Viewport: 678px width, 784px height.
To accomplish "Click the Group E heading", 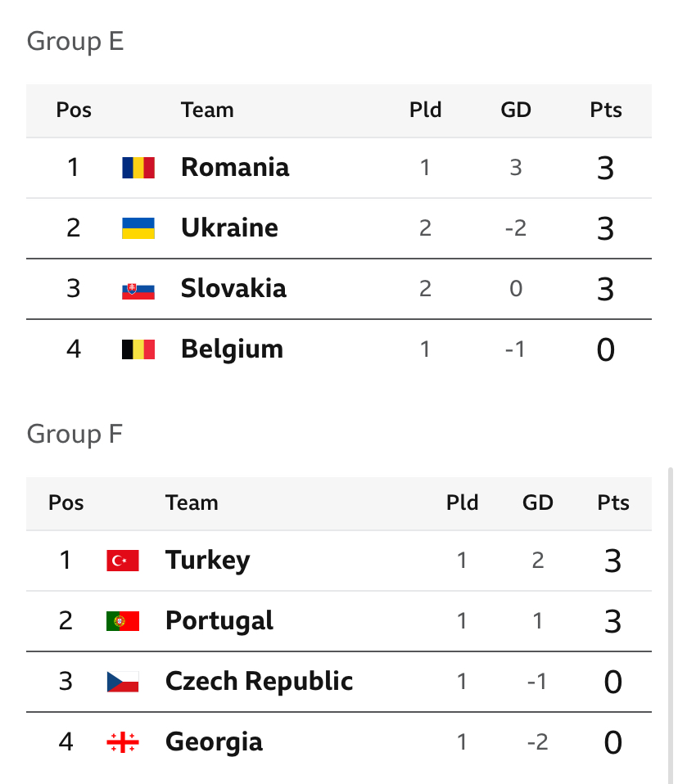I will [75, 41].
